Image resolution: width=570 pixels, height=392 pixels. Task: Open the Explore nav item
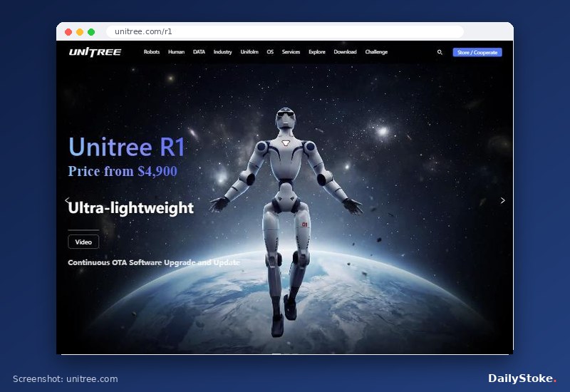point(317,52)
